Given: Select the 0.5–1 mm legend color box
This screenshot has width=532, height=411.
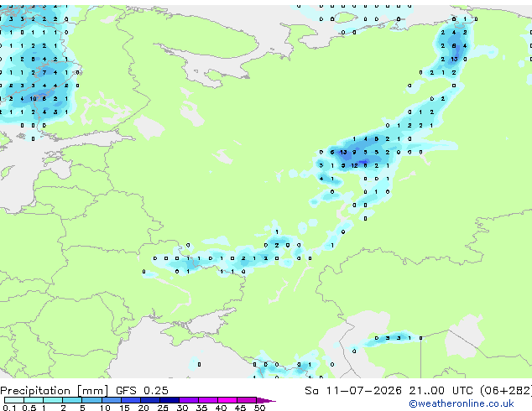Looking at the screenshot, I should 34,400.
